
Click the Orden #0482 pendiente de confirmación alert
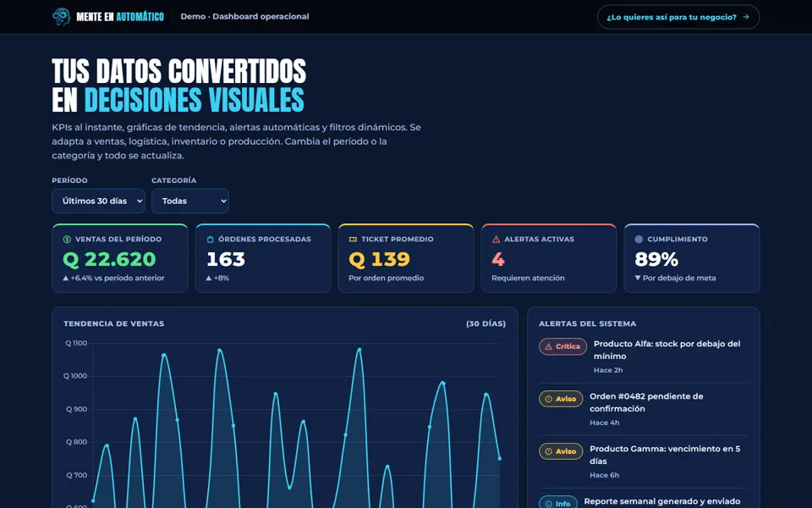(x=646, y=402)
